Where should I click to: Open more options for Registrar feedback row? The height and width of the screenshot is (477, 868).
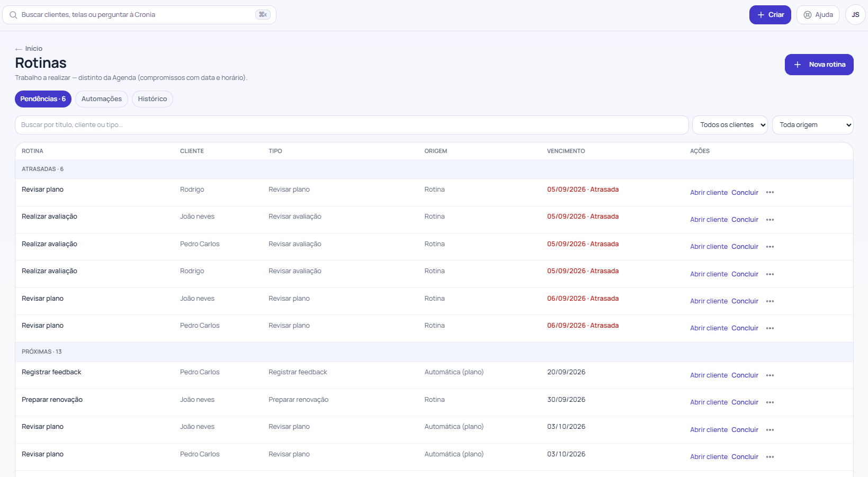(x=770, y=375)
